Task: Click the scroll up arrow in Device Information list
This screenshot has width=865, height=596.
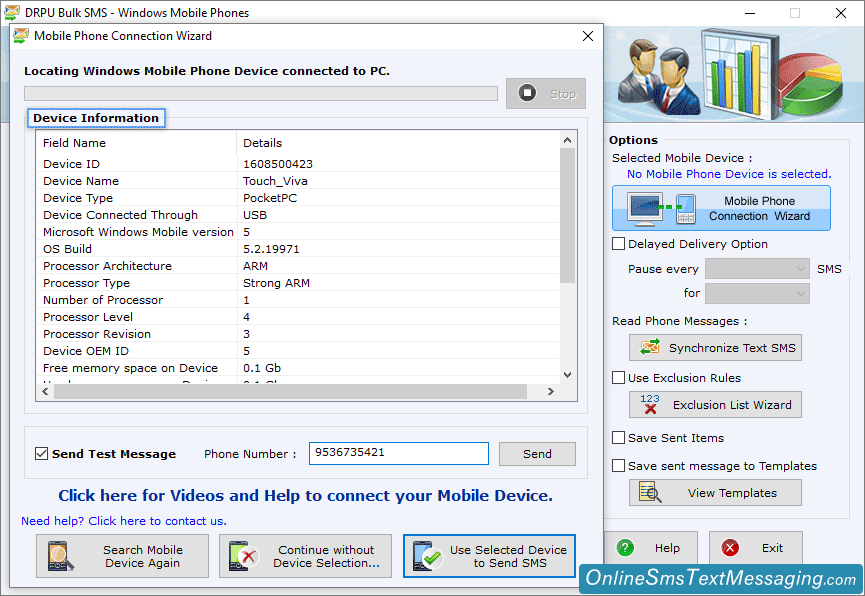Action: 568,140
